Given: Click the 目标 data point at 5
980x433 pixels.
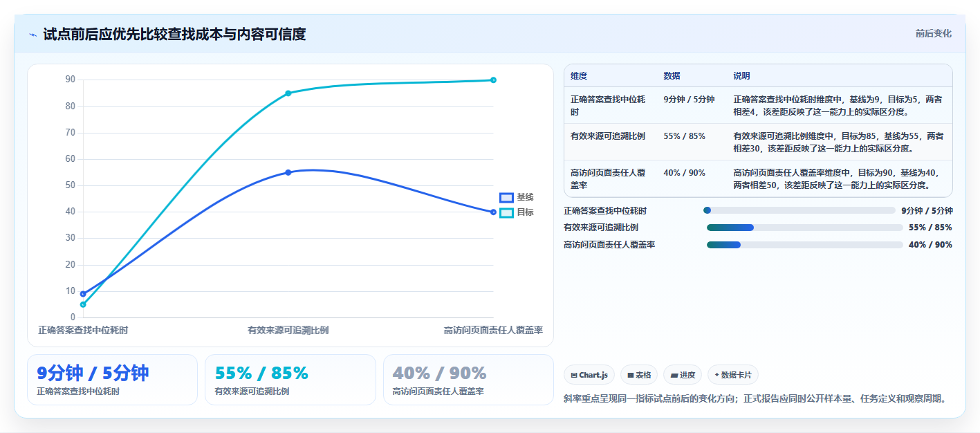Looking at the screenshot, I should pyautogui.click(x=83, y=304).
